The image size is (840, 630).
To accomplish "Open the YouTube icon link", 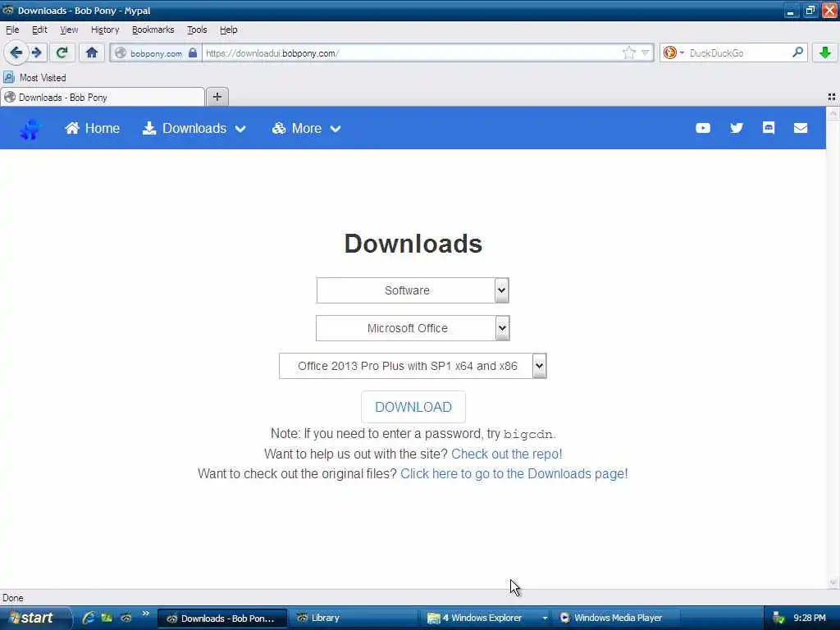I will [x=703, y=128].
